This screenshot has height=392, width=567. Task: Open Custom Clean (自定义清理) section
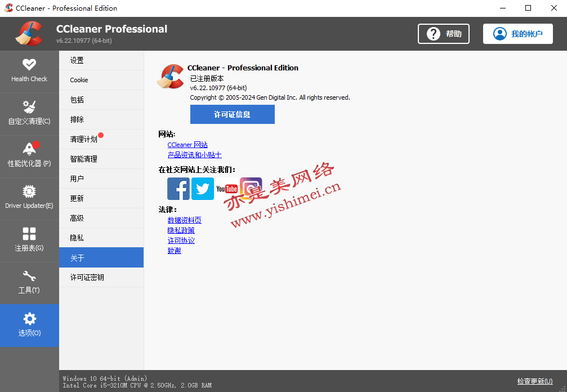click(29, 114)
